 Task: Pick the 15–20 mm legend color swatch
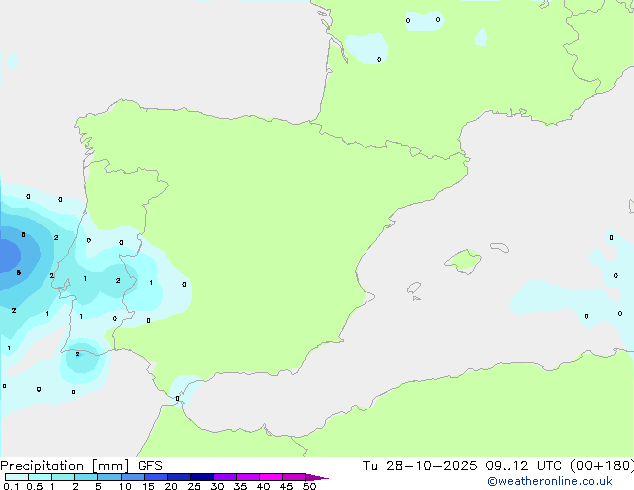[156, 477]
